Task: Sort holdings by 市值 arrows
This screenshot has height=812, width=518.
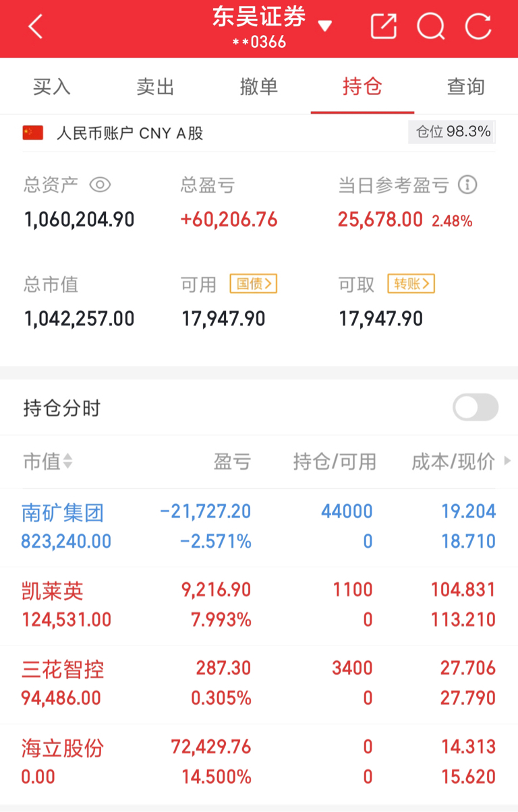Action: click(67, 462)
